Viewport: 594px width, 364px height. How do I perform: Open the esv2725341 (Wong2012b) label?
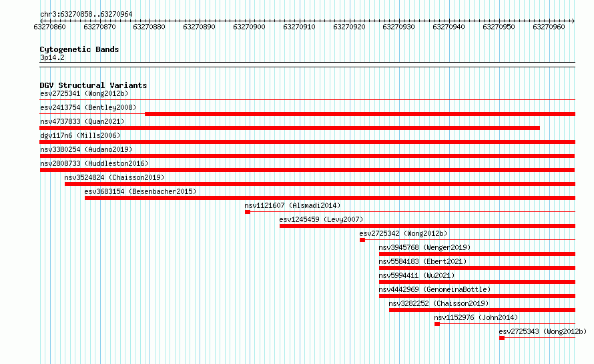[84, 93]
